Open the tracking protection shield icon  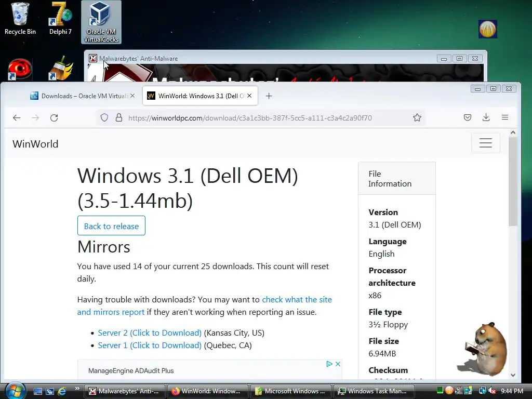104,118
